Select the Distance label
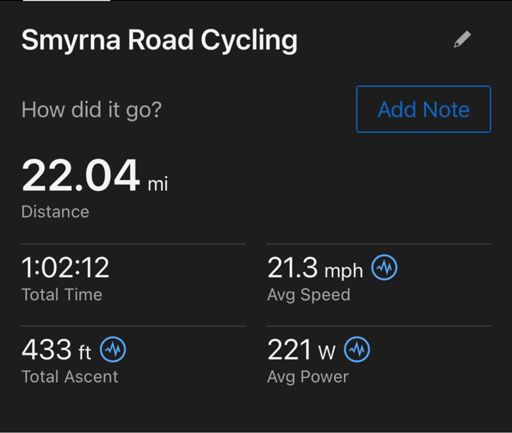Viewport: 512px width, 433px height. click(x=55, y=212)
